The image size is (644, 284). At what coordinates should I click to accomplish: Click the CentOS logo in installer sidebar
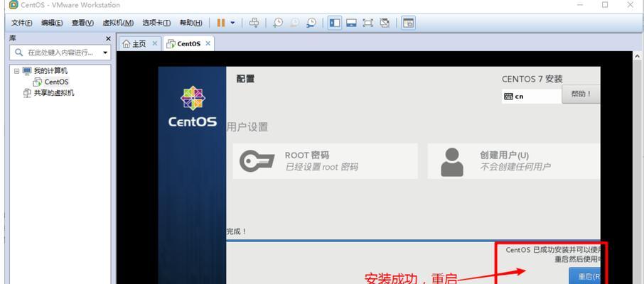coord(193,106)
